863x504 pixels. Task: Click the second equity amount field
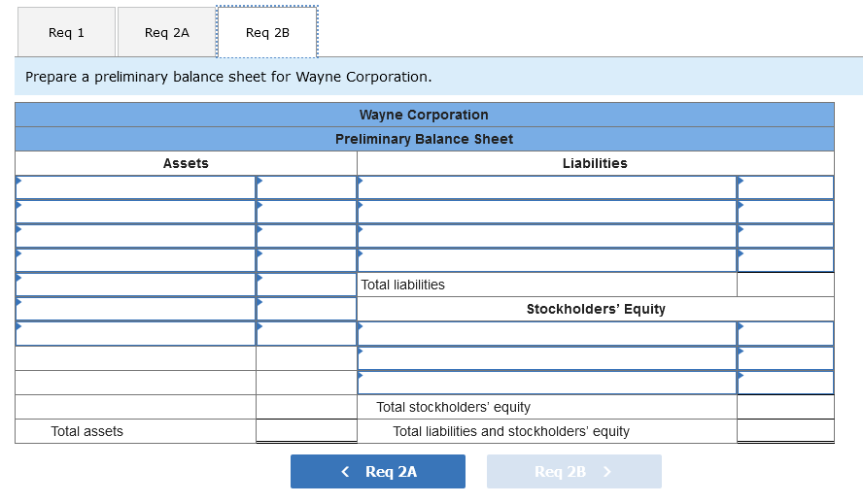785,358
